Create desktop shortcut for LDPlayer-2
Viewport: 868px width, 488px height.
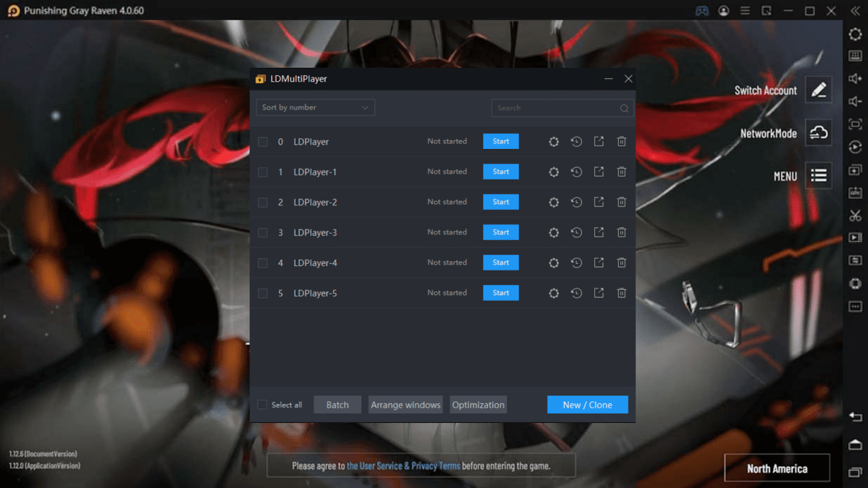(599, 202)
